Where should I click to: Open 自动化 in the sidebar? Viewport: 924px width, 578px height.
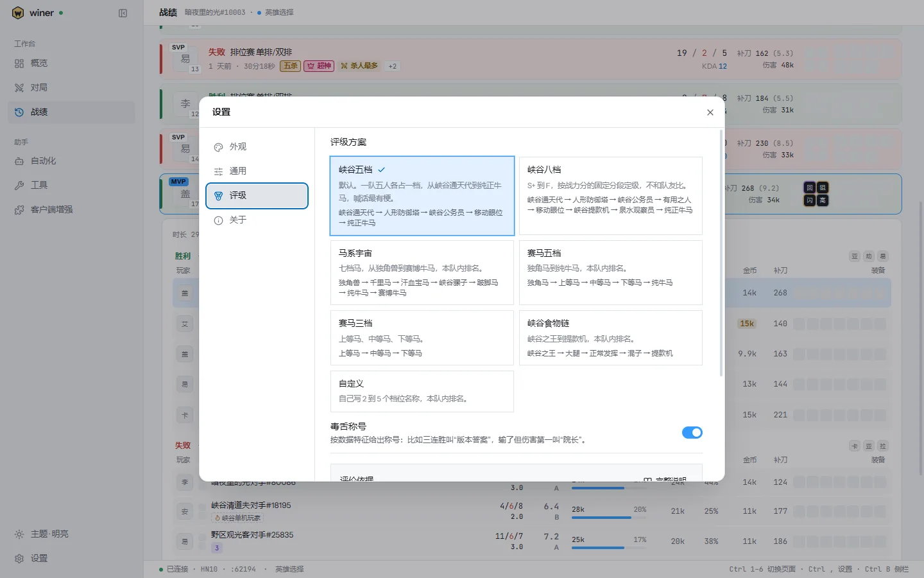click(72, 161)
